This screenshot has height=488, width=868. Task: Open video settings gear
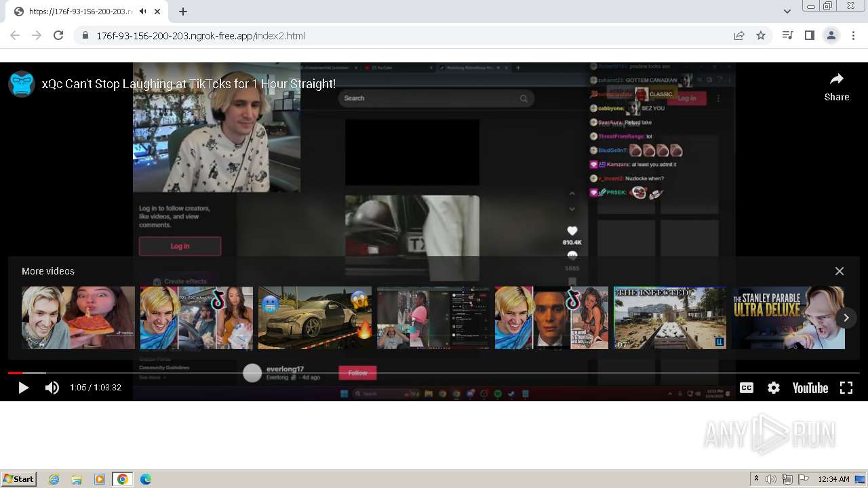click(x=774, y=388)
